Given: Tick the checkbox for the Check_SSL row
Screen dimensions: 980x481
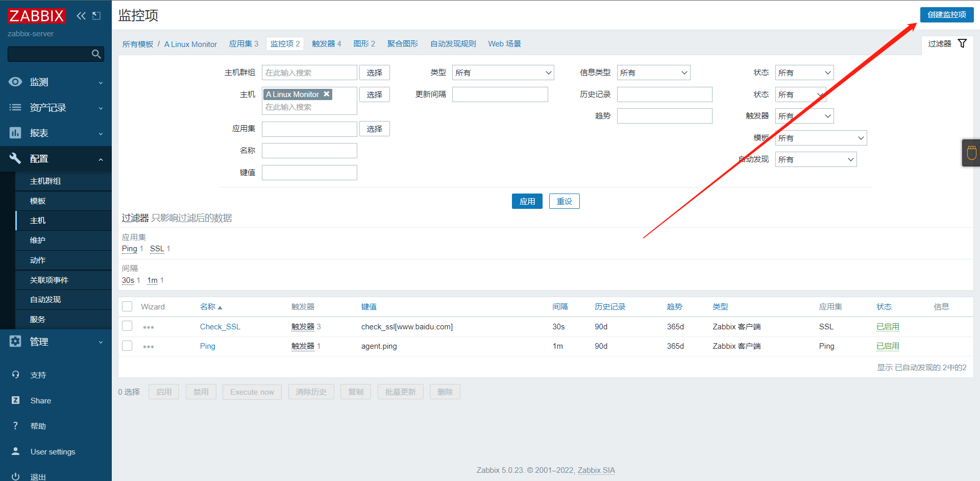Looking at the screenshot, I should (127, 326).
